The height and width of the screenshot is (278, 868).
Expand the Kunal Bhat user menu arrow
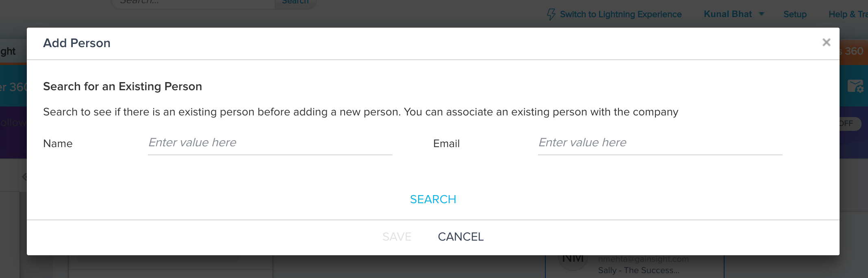[762, 14]
